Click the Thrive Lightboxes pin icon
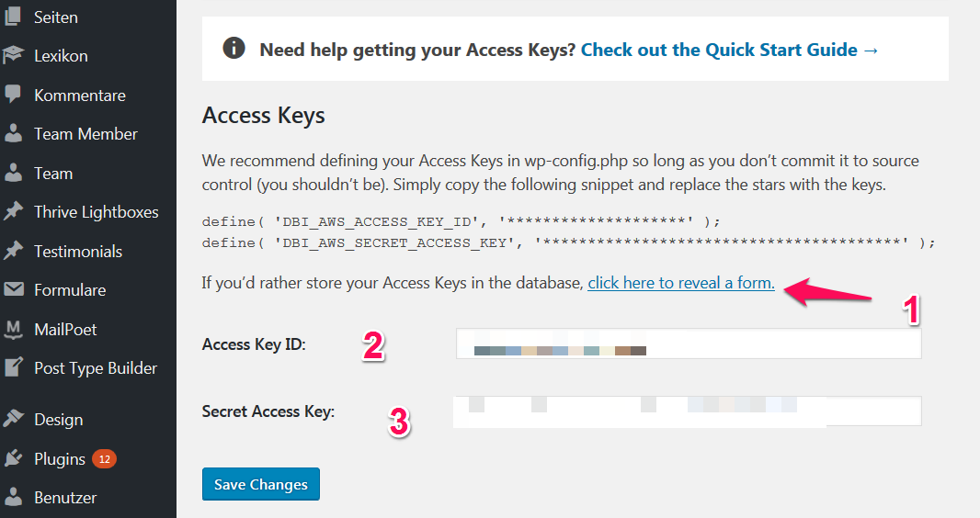 13,211
